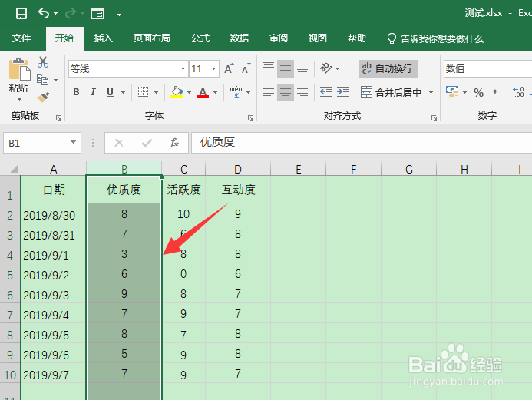532x400 pixels.
Task: Click 合并后居中 button
Action: click(391, 92)
